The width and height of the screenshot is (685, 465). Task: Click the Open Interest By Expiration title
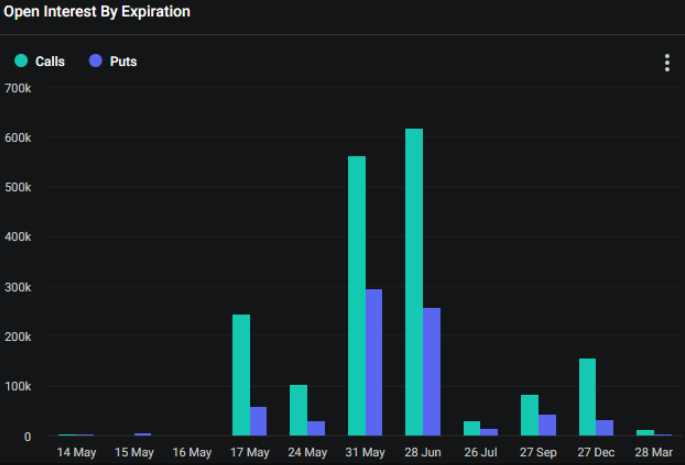pyautogui.click(x=97, y=11)
